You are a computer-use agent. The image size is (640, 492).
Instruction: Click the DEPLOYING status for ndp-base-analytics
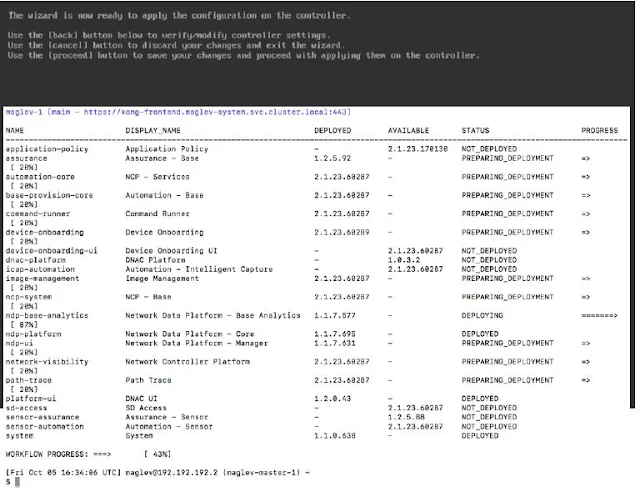click(x=482, y=315)
